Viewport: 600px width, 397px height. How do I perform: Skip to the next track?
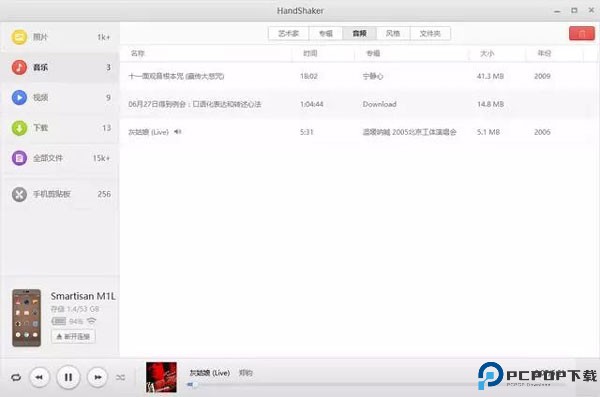[97, 377]
